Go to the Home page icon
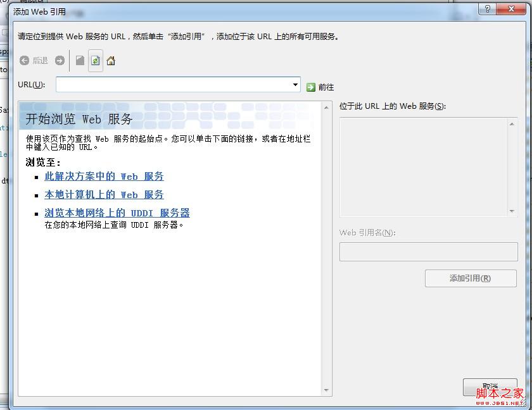The height and width of the screenshot is (410, 532). tap(111, 61)
